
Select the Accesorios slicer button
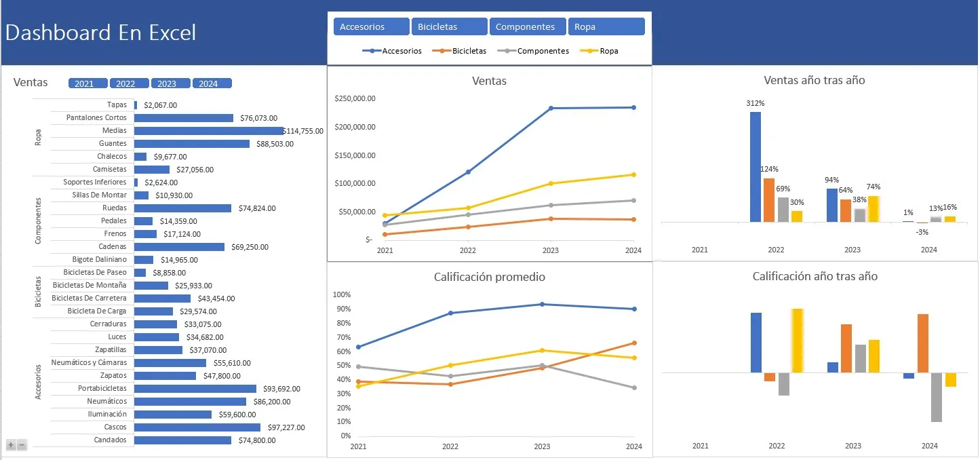pyautogui.click(x=371, y=26)
